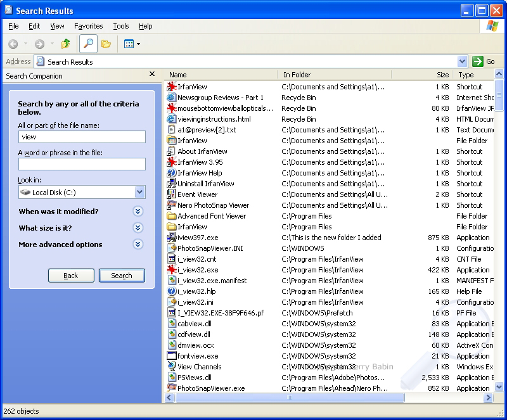This screenshot has height=420, width=507.
Task: Sort results by the Name column header
Action: pos(221,75)
